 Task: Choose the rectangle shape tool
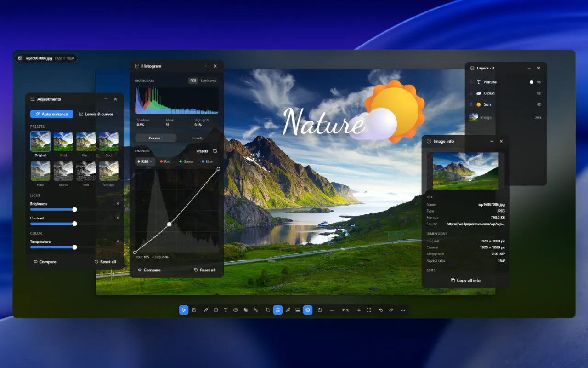click(x=215, y=310)
